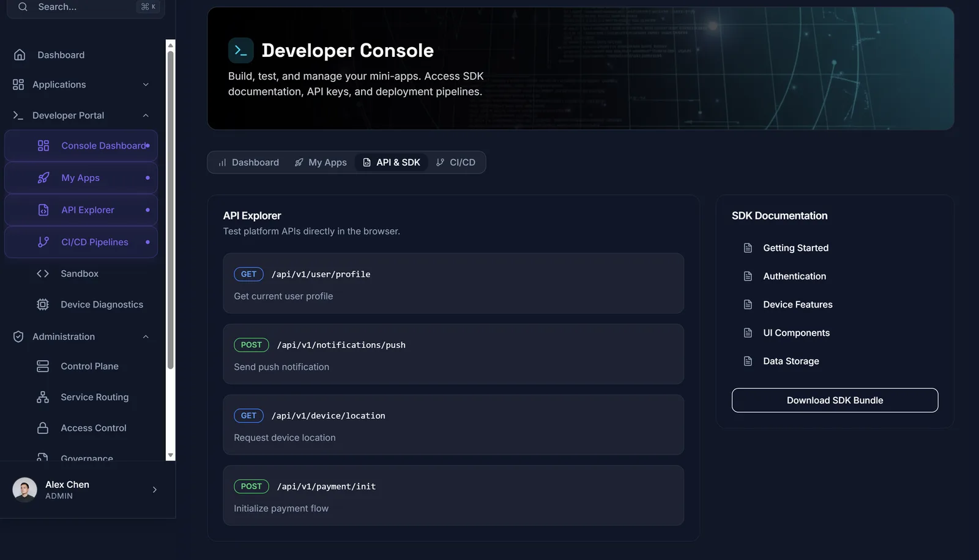Click the Control Plane sidebar label
979x560 pixels.
pos(89,366)
